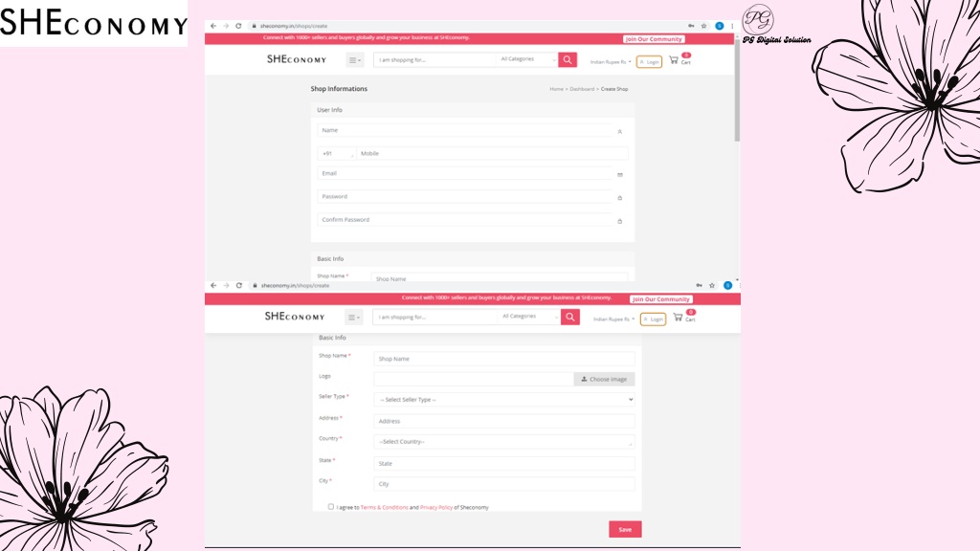Image resolution: width=980 pixels, height=551 pixels.
Task: Click SHEconomy logo in upper site header
Action: [297, 59]
